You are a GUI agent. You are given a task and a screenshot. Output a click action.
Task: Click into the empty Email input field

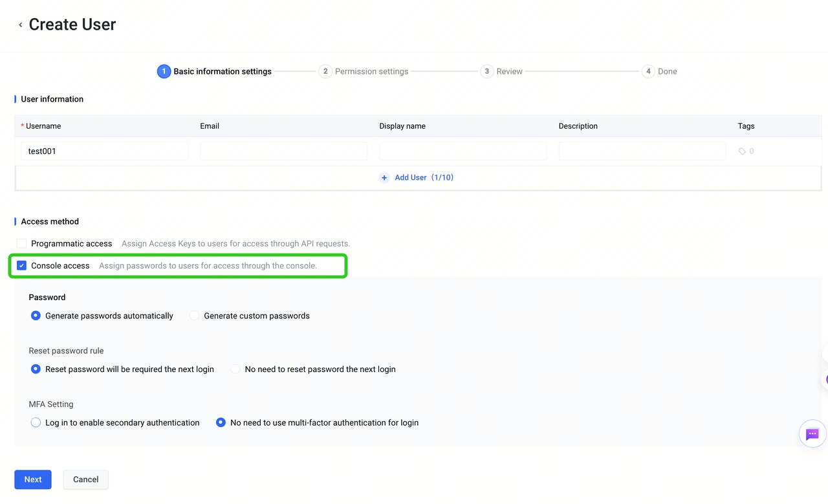pyautogui.click(x=284, y=151)
